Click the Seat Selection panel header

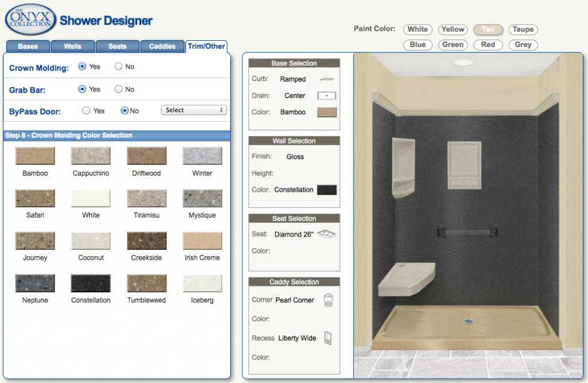coord(294,218)
